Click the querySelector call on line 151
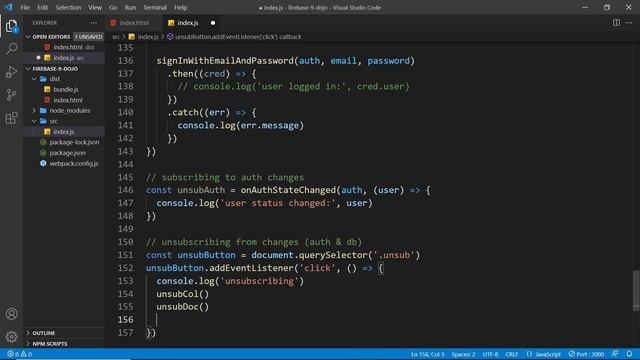The width and height of the screenshot is (640, 360). (x=333, y=255)
